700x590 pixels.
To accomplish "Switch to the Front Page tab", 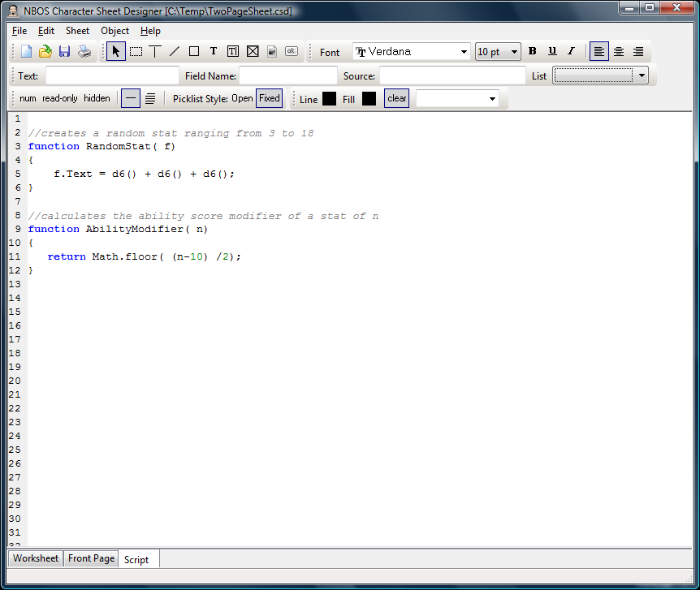I will click(91, 558).
